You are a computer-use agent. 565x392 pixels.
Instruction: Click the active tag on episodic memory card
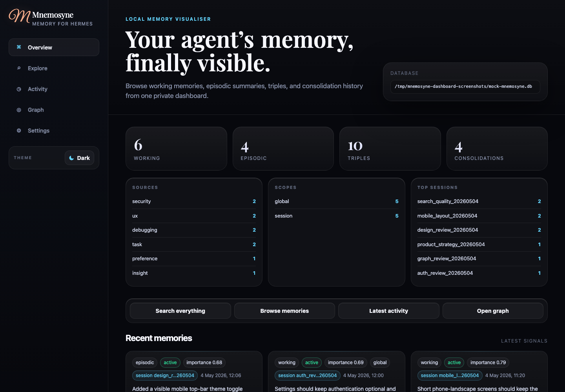pos(170,363)
